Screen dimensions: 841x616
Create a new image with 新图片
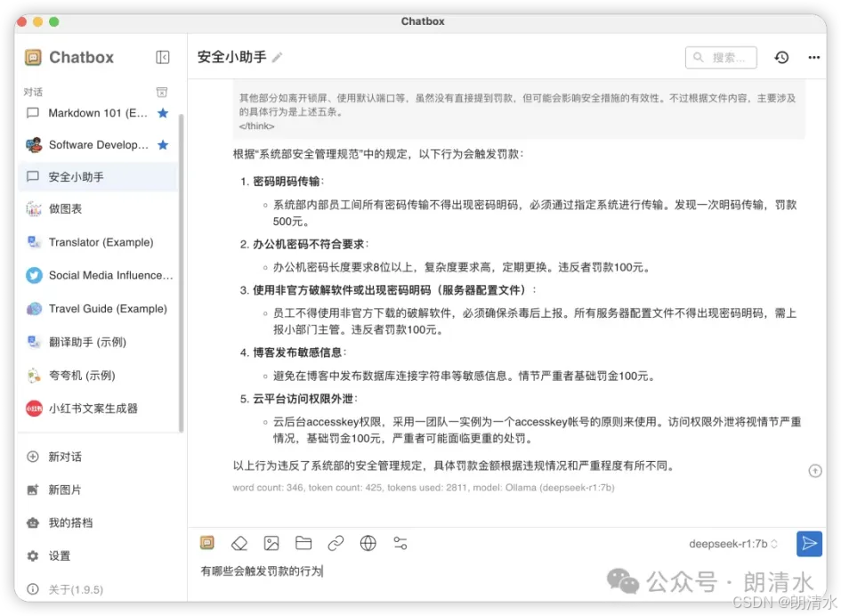point(64,490)
